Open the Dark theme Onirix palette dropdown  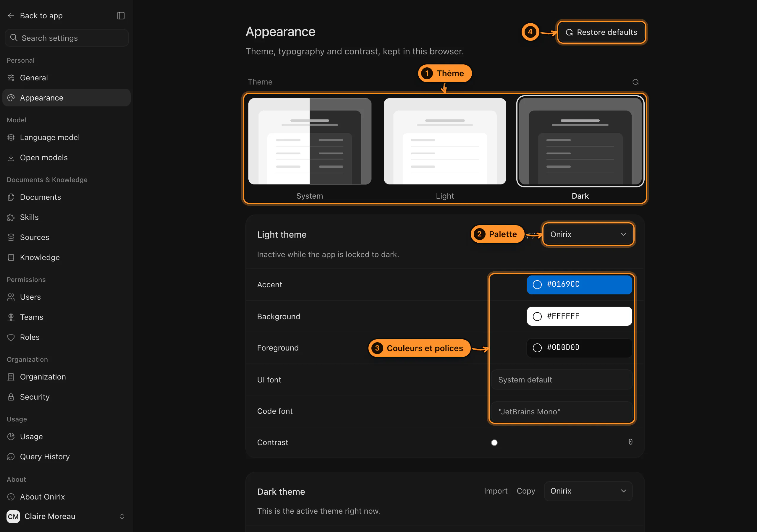point(588,491)
